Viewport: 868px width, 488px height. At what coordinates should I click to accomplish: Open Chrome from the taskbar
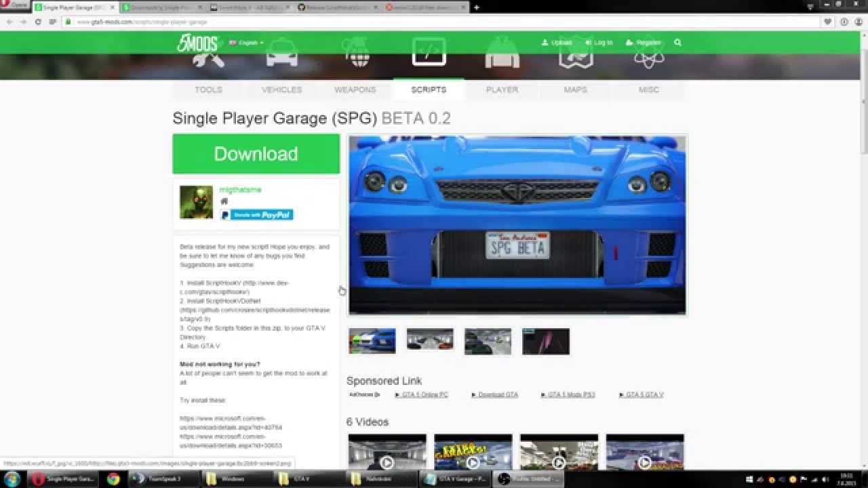click(113, 479)
